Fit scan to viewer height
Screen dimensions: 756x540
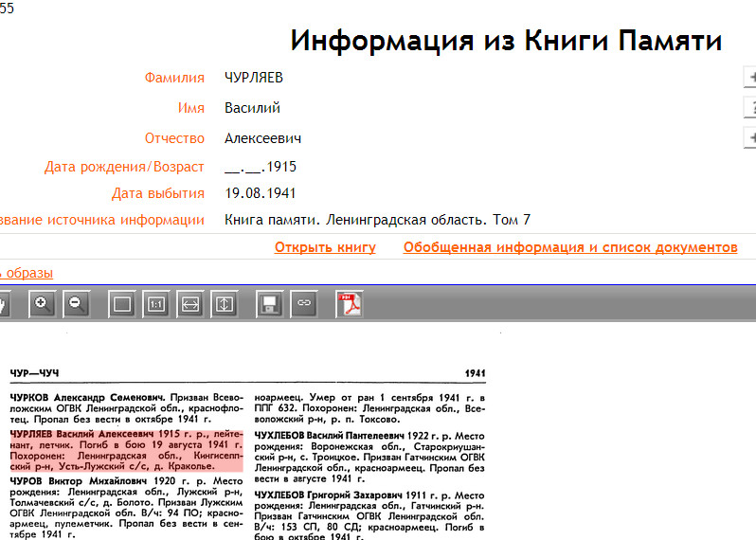[225, 304]
